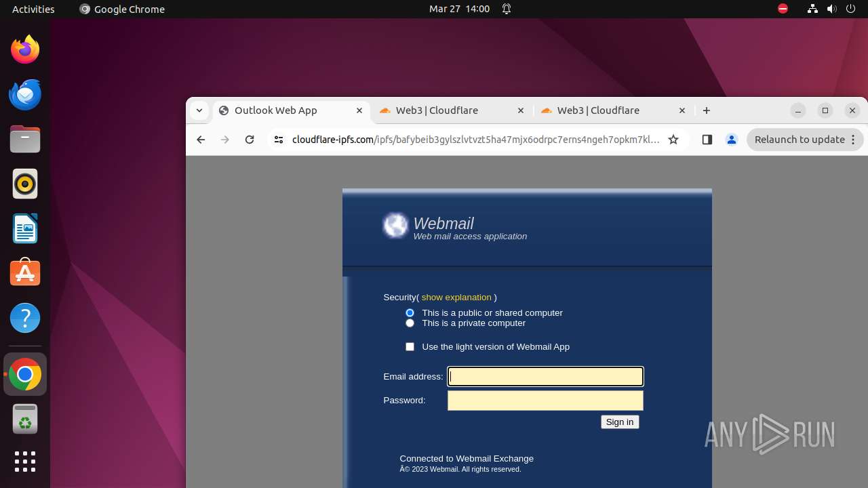868x488 pixels.
Task: Open the network status tray icon
Action: coord(812,9)
